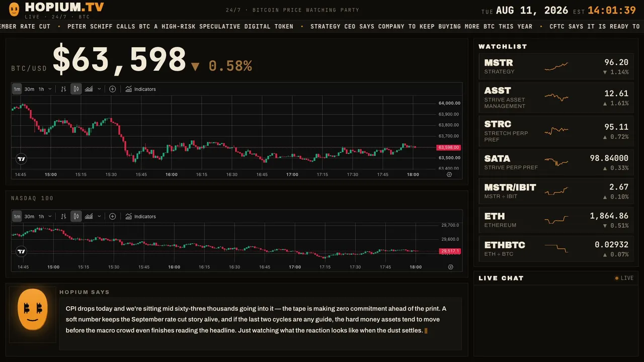Click the red 63,598.00 price label
The image size is (644, 362).
[448, 147]
